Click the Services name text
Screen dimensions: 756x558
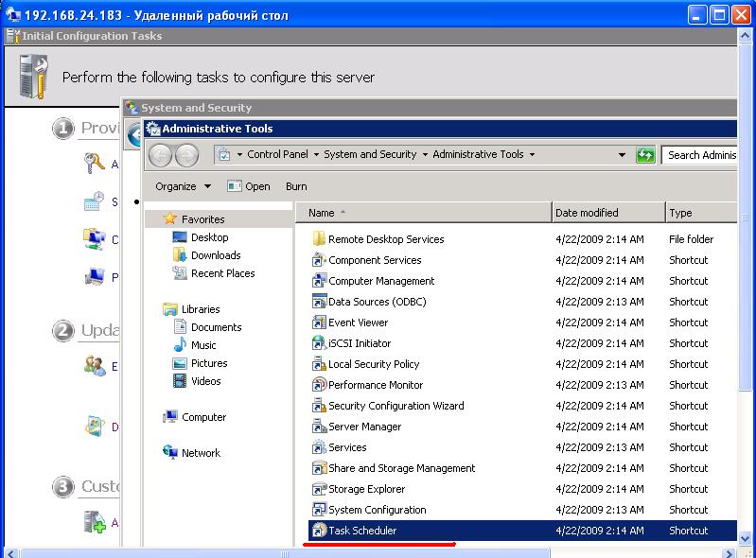(347, 447)
